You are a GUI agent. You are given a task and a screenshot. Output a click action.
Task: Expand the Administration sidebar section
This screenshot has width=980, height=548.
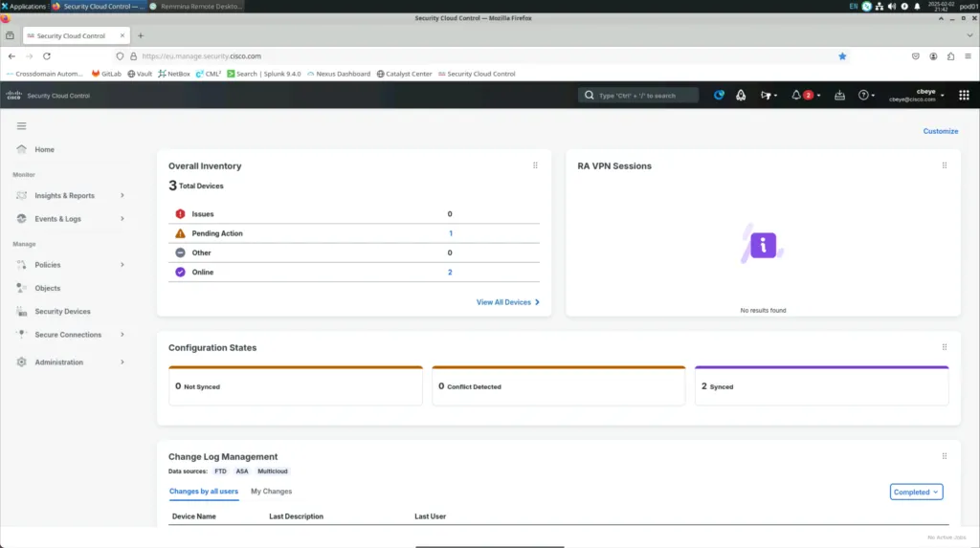coord(59,362)
